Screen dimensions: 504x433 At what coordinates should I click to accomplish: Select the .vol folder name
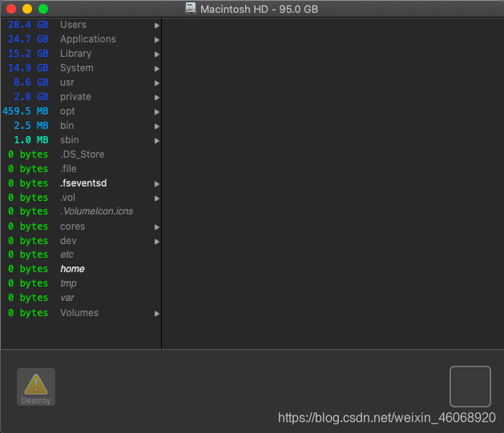68,198
